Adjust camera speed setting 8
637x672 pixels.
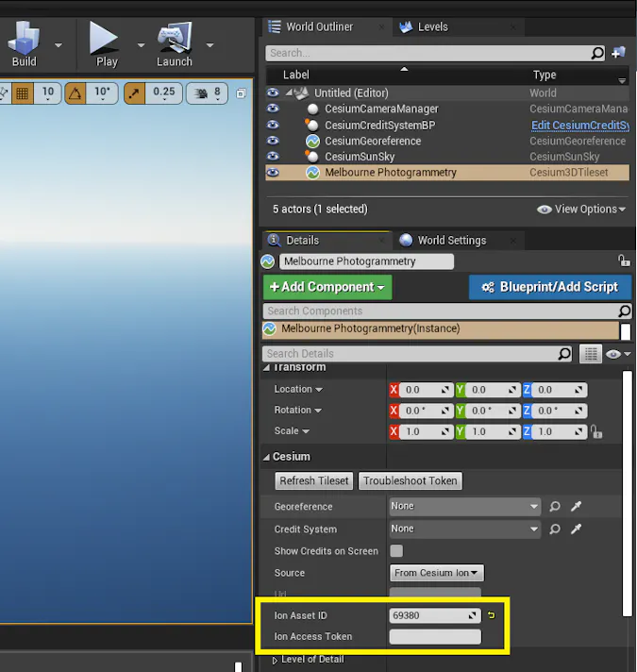pos(207,93)
